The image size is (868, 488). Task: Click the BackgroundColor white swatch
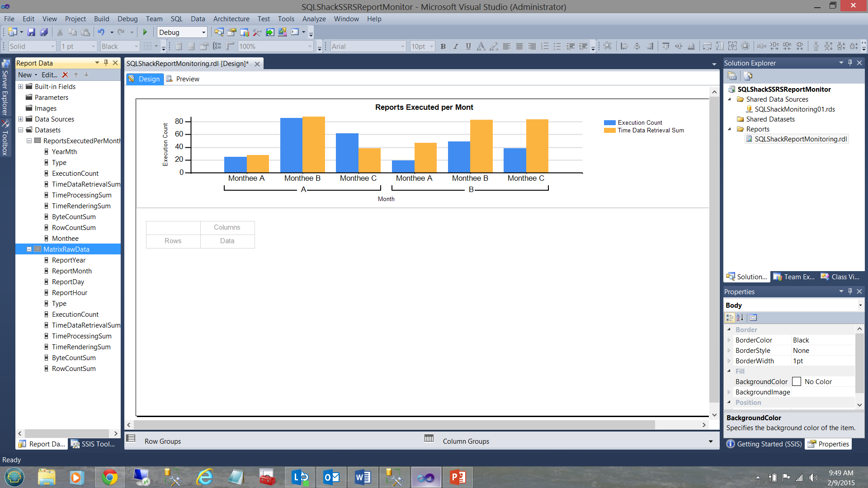[797, 382]
